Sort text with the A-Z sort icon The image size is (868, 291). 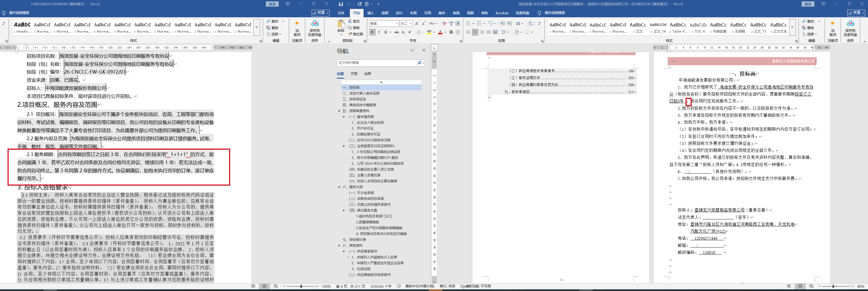pos(531,24)
